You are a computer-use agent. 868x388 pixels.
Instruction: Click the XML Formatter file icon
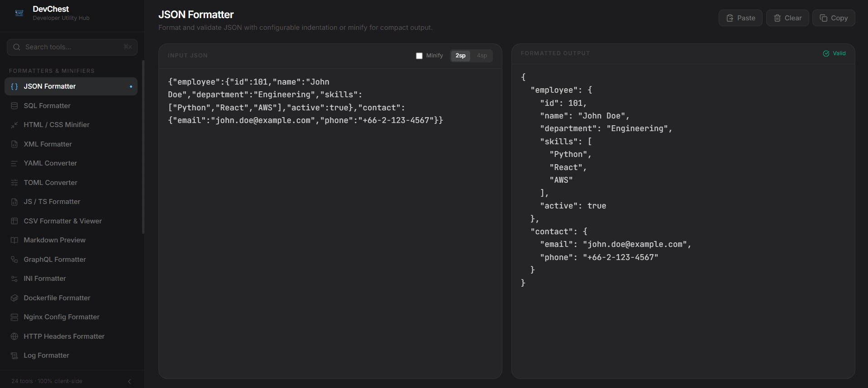[14, 144]
